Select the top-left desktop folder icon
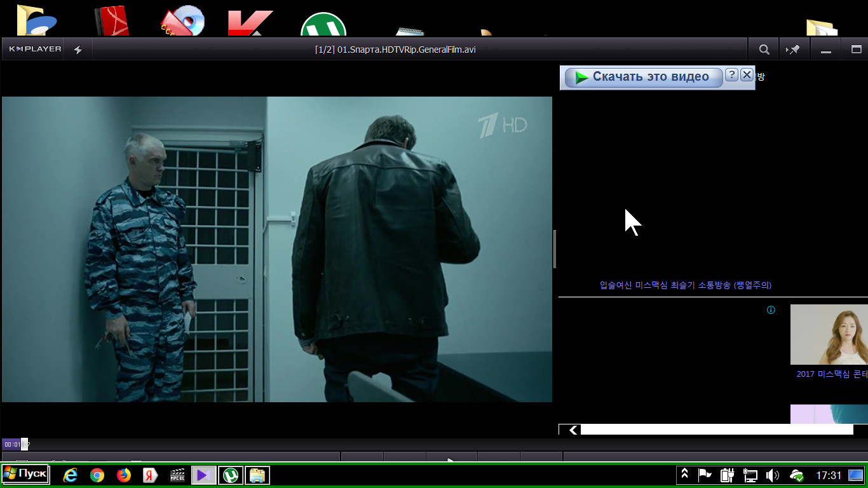The image size is (868, 488). pyautogui.click(x=36, y=20)
